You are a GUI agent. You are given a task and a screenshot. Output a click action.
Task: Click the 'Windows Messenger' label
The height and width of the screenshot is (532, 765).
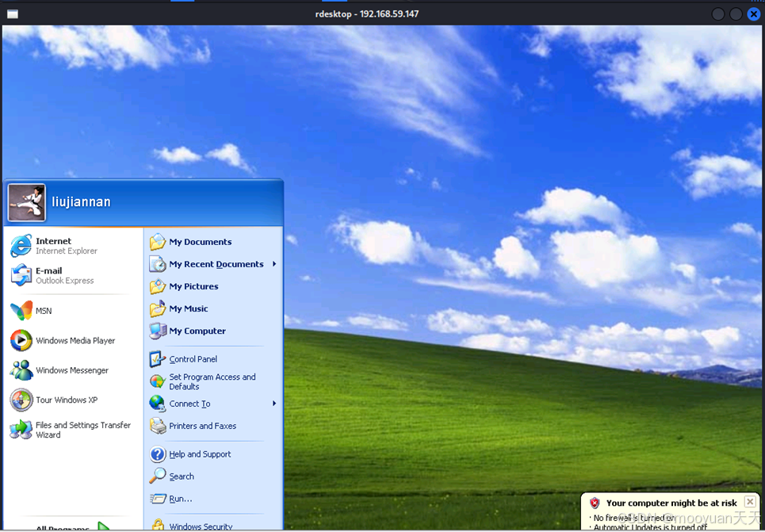point(72,370)
